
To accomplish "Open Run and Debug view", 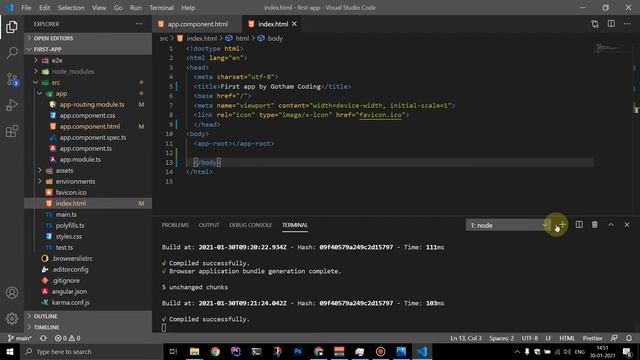I will tap(12, 105).
